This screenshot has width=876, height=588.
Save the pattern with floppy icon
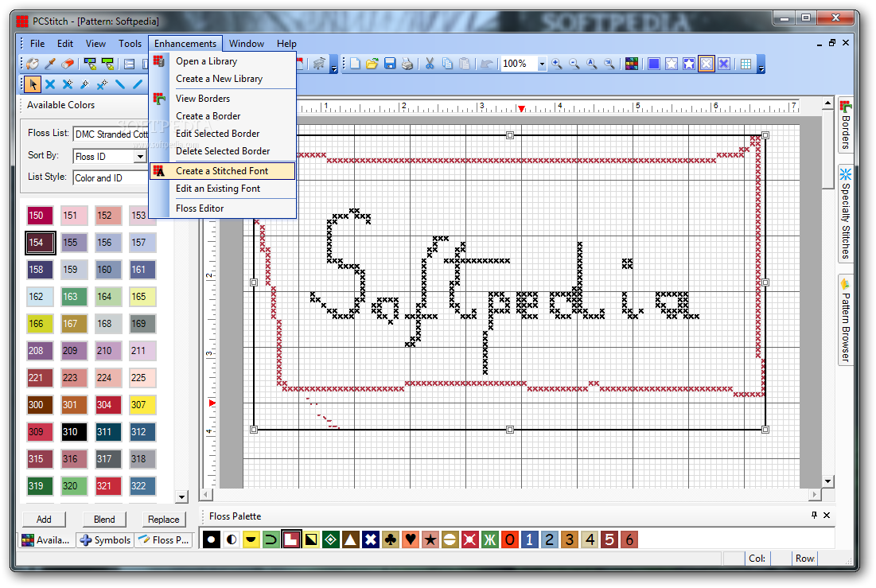pyautogui.click(x=390, y=64)
